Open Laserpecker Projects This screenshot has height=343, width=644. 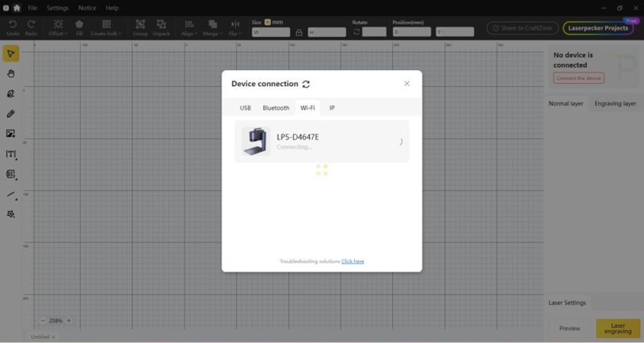[598, 28]
